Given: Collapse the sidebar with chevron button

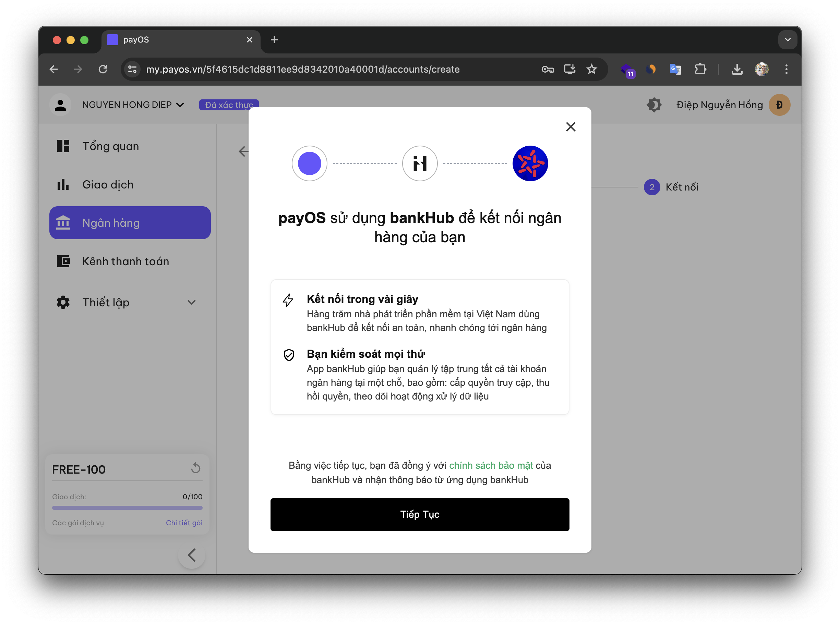Looking at the screenshot, I should tap(192, 555).
